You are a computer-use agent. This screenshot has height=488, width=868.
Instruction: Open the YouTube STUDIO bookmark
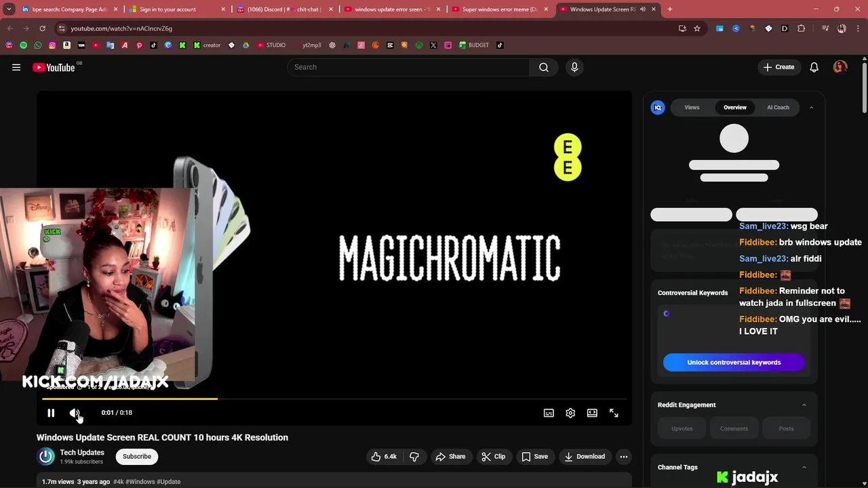tap(271, 45)
